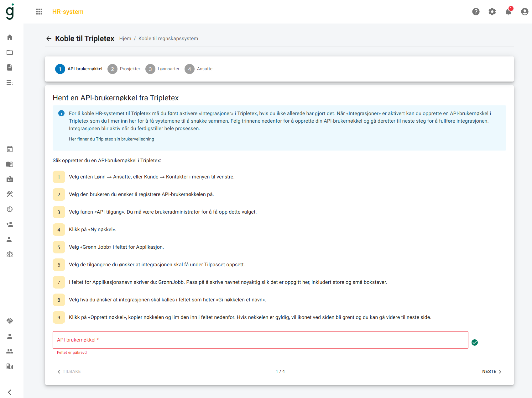
Task: Open the apps grid menu
Action: (39, 12)
